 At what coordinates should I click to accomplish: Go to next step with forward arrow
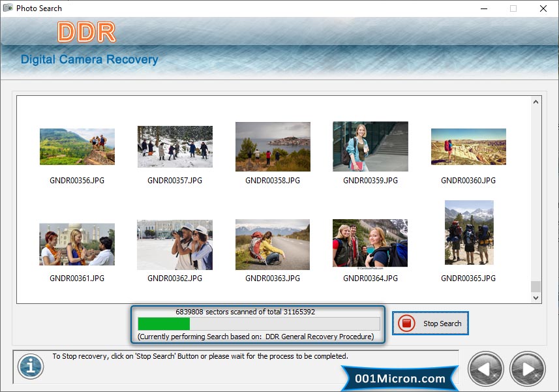527,369
